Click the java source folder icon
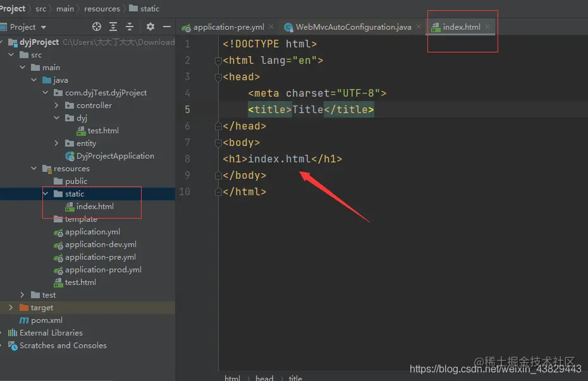This screenshot has height=381, width=588. (47, 80)
